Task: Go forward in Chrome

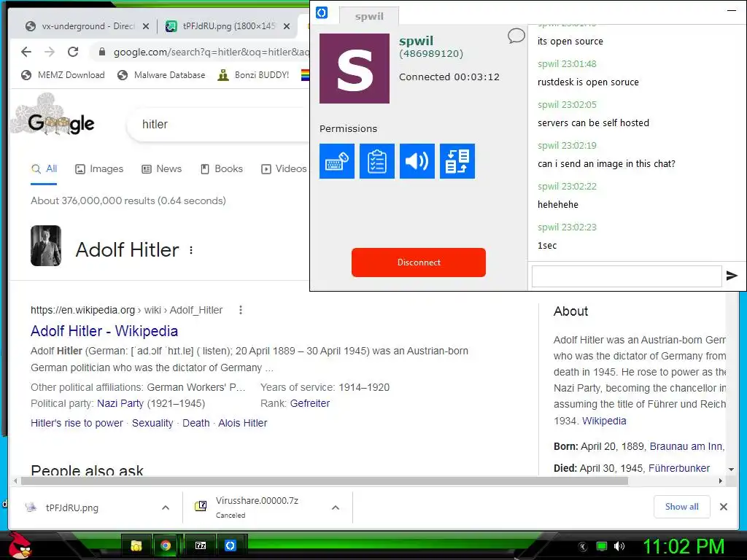Action: pos(50,52)
